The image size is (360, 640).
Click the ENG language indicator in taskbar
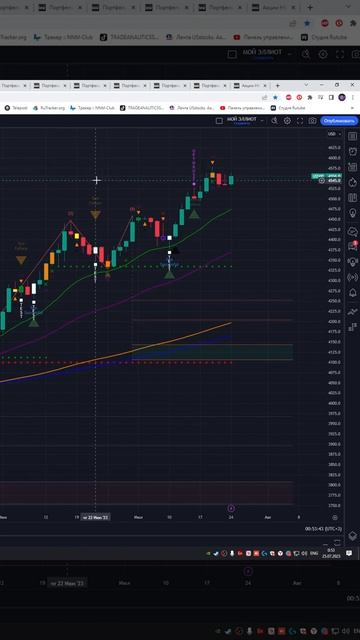tap(314, 553)
